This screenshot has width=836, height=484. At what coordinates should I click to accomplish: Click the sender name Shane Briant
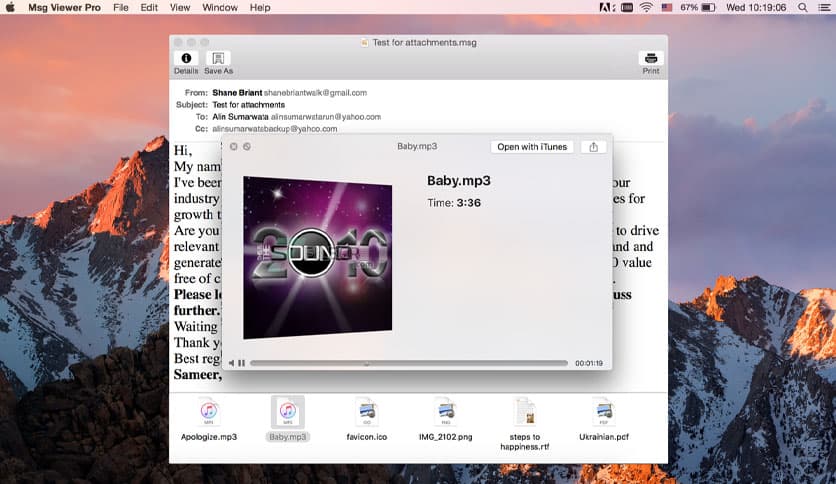click(237, 93)
